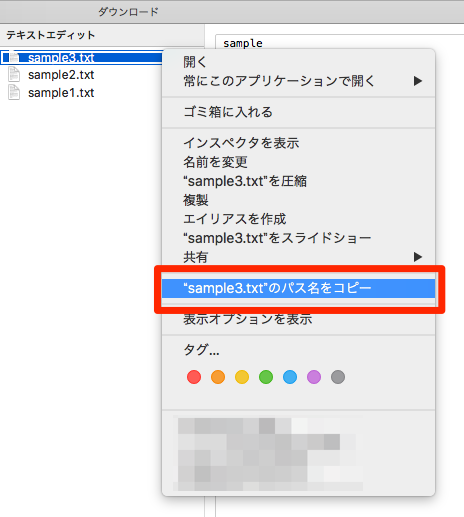The width and height of the screenshot is (464, 517).
Task: Apply the purple tag color
Action: point(314,377)
